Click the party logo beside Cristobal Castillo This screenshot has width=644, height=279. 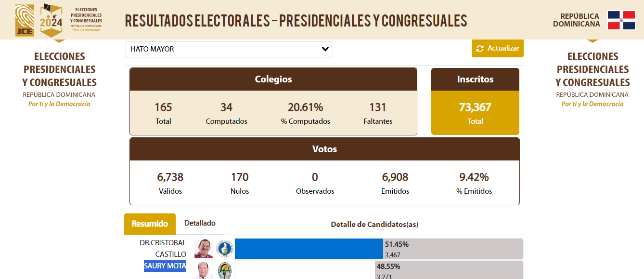click(225, 249)
